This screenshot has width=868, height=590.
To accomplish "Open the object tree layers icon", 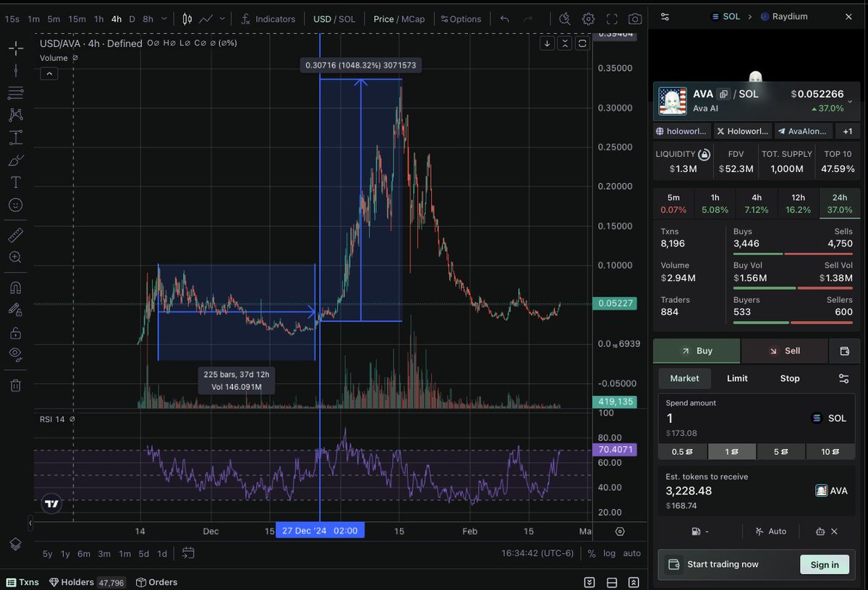I will pyautogui.click(x=15, y=544).
